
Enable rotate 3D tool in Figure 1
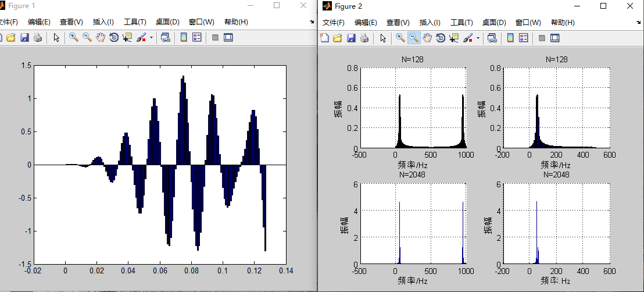[x=114, y=38]
